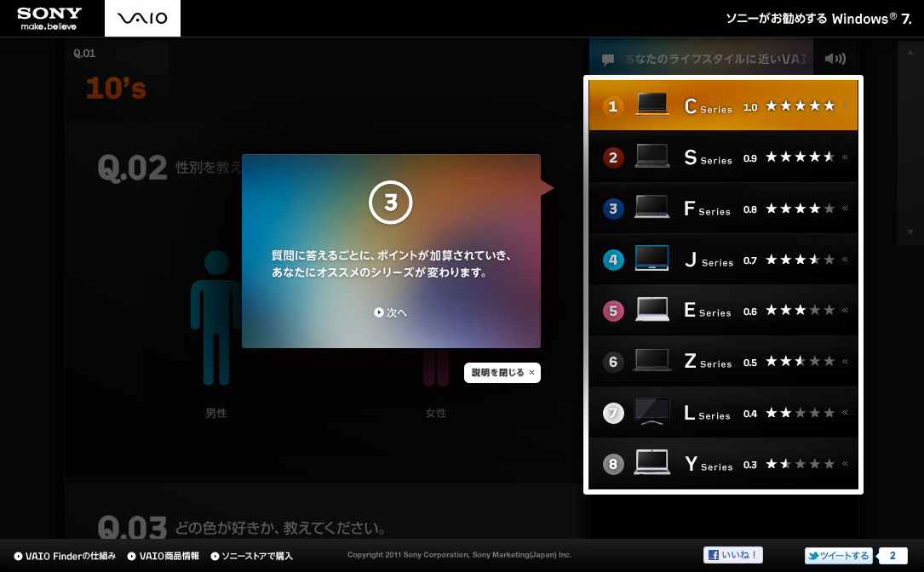Image resolution: width=924 pixels, height=572 pixels.
Task: Select the F Series laptop image
Action: coord(651,208)
